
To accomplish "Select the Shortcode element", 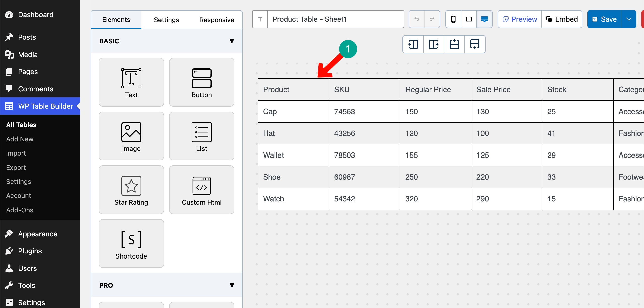I will click(131, 243).
